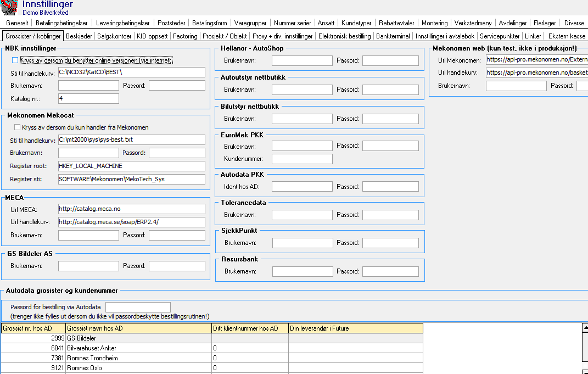Switch to the Linker sub-tab
588x374 pixels.
[533, 36]
